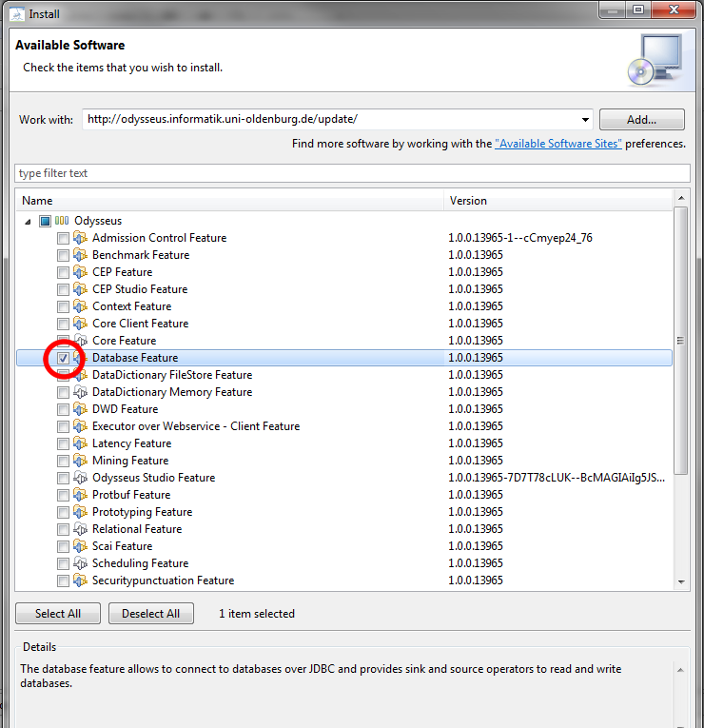
Task: Sort list by Name column header
Action: [228, 201]
